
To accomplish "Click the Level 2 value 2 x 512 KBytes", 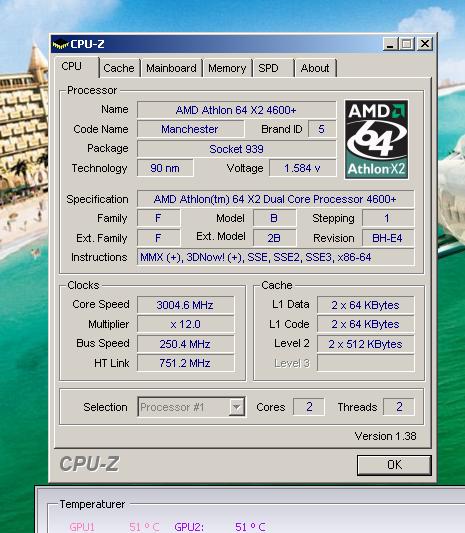I will 366,344.
